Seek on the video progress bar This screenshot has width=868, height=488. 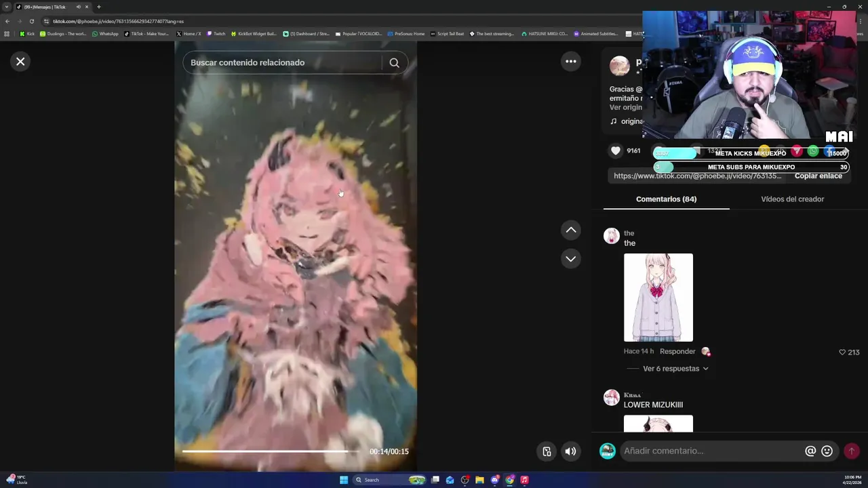(271, 451)
